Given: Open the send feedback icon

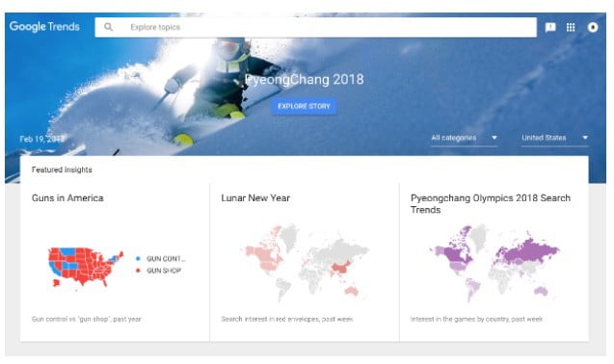Looking at the screenshot, I should (550, 27).
